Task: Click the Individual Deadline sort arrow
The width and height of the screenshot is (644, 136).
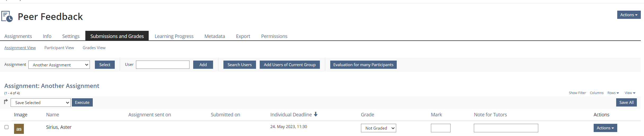Action: point(316,114)
